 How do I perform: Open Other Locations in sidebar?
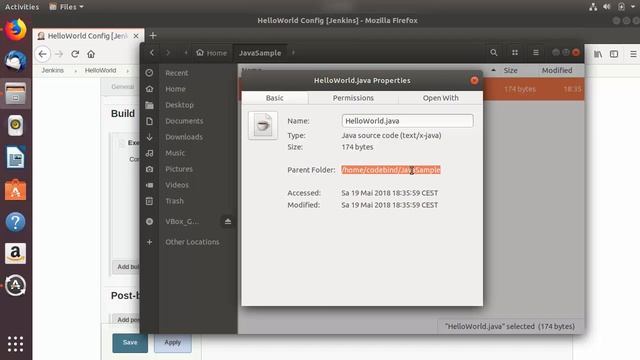[x=192, y=242]
